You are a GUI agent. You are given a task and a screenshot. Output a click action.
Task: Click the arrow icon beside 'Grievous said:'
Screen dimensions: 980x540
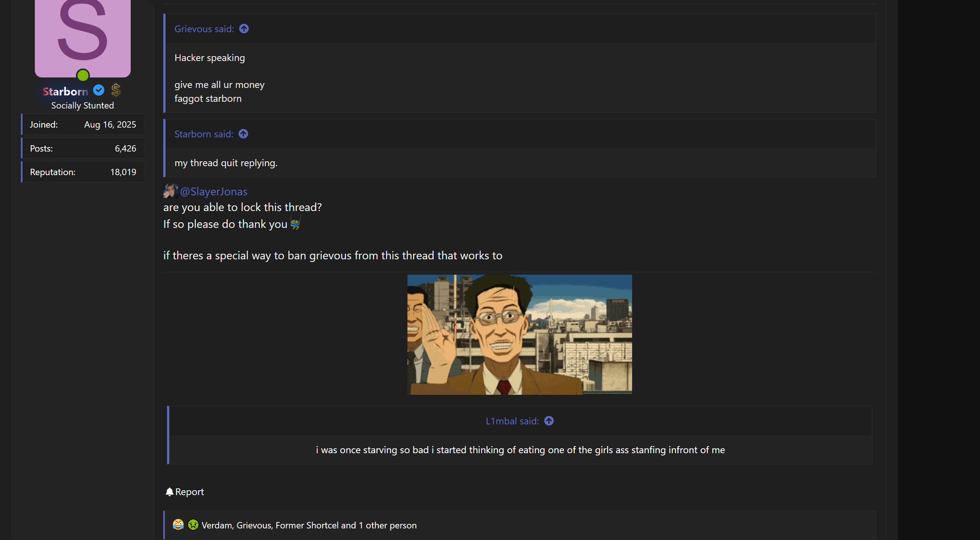pyautogui.click(x=244, y=29)
